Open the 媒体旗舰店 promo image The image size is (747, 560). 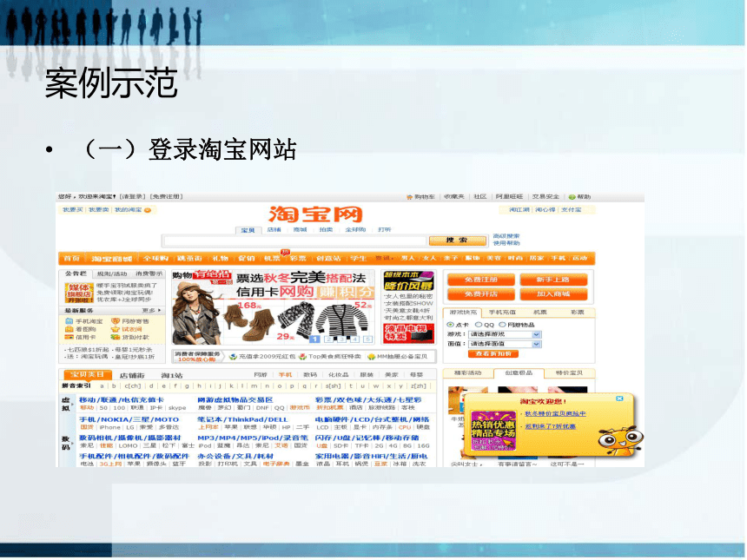point(79,293)
